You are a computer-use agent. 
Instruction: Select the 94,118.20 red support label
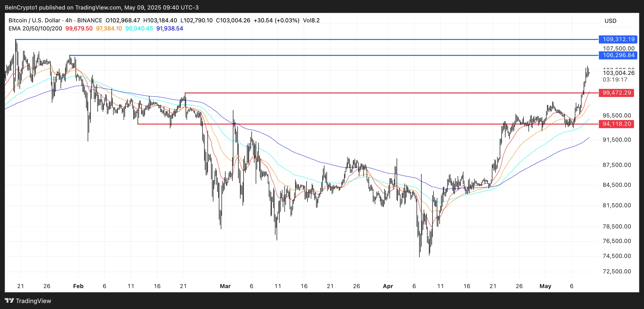click(616, 124)
